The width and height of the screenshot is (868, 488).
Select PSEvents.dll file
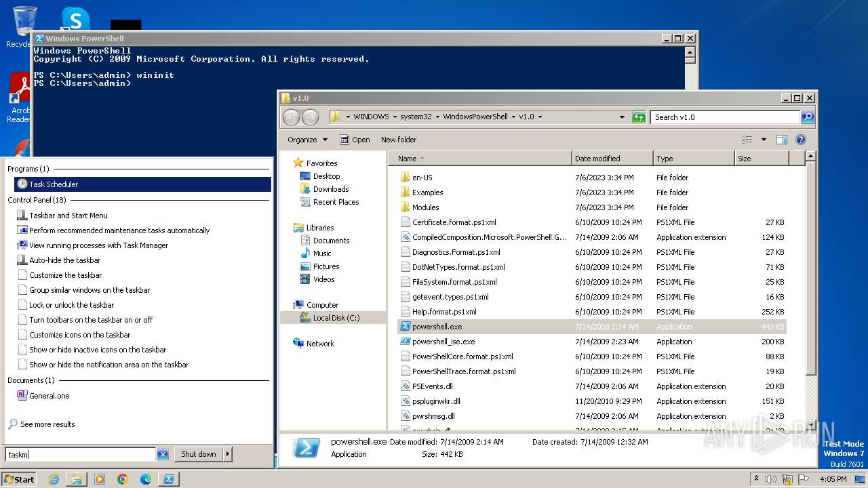(432, 386)
